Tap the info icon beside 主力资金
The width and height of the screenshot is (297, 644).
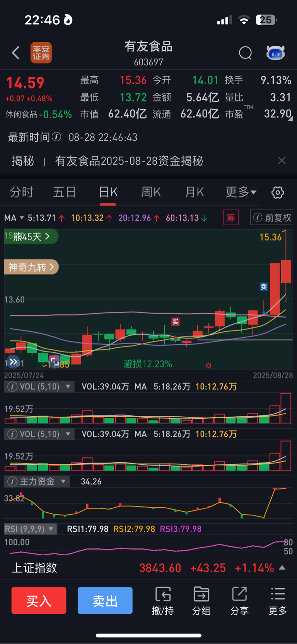(x=12, y=481)
